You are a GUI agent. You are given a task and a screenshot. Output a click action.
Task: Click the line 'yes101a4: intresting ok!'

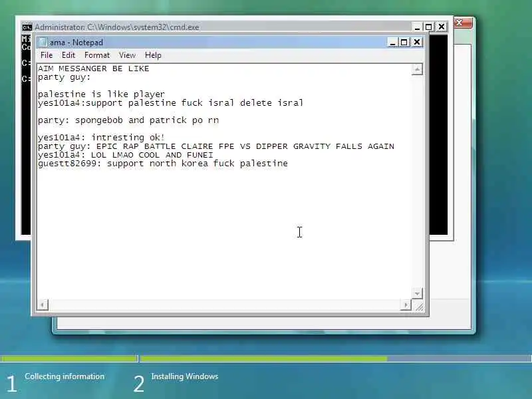(101, 138)
